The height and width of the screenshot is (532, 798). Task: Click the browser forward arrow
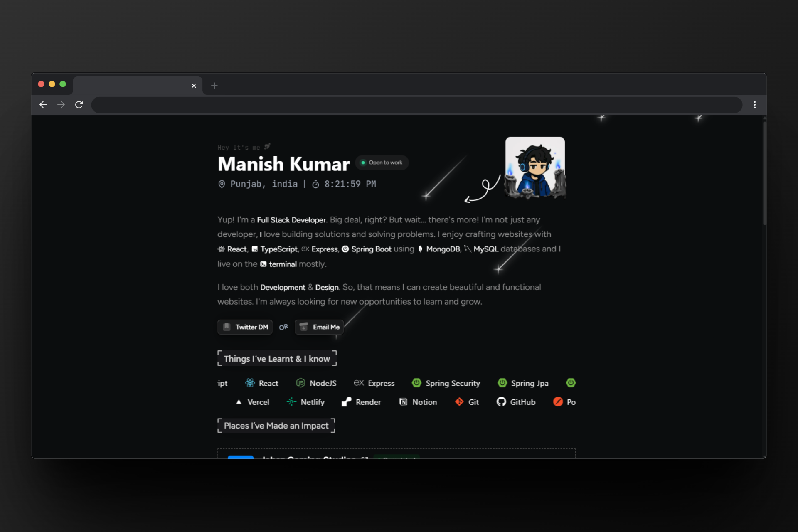(61, 105)
